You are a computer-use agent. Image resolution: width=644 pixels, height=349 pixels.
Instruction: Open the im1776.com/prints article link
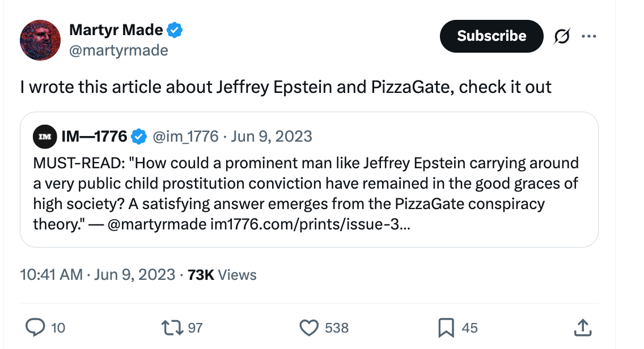(x=310, y=224)
